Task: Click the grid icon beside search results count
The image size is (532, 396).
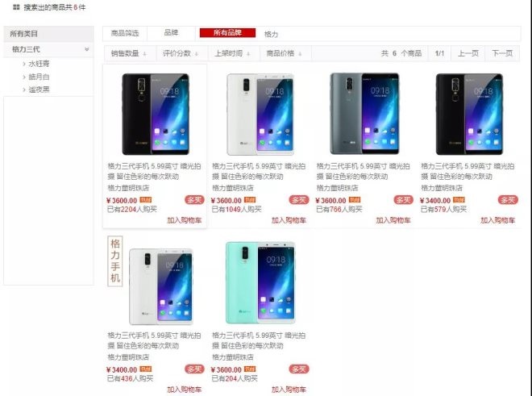Action: tap(16, 7)
